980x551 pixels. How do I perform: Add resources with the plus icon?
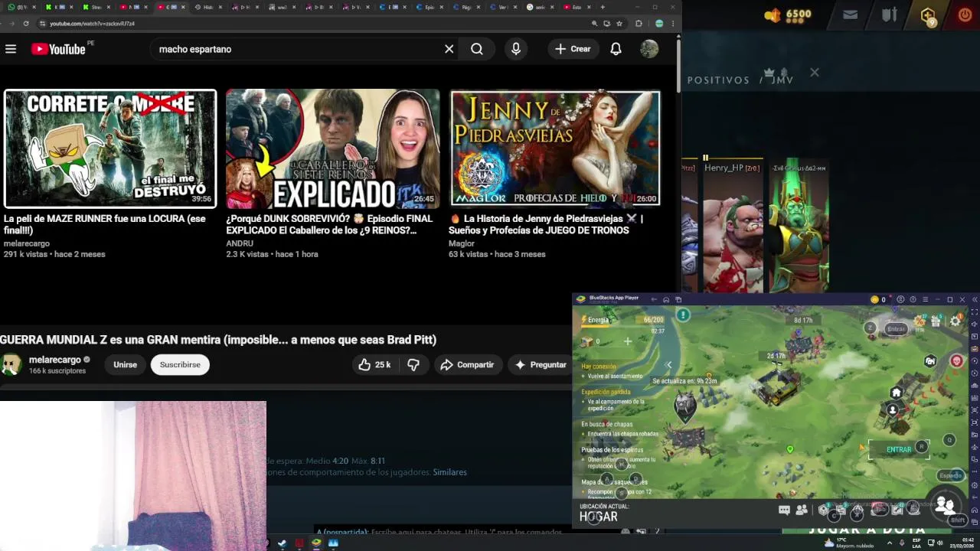(x=628, y=341)
